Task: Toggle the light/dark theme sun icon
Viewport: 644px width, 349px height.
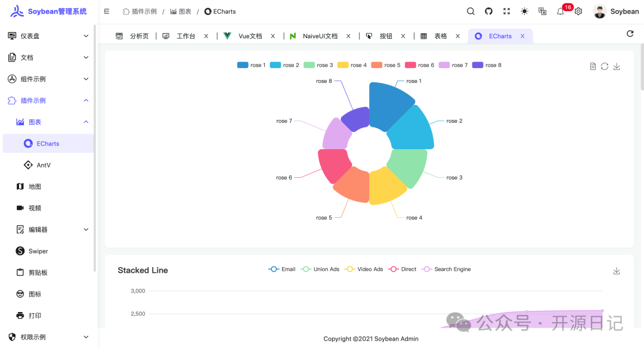Action: click(x=525, y=11)
